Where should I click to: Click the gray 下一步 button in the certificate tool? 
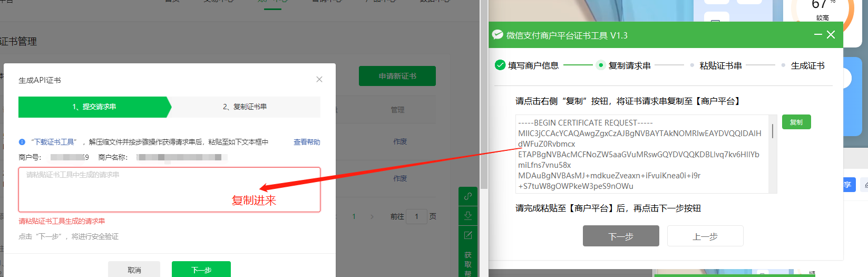point(621,236)
